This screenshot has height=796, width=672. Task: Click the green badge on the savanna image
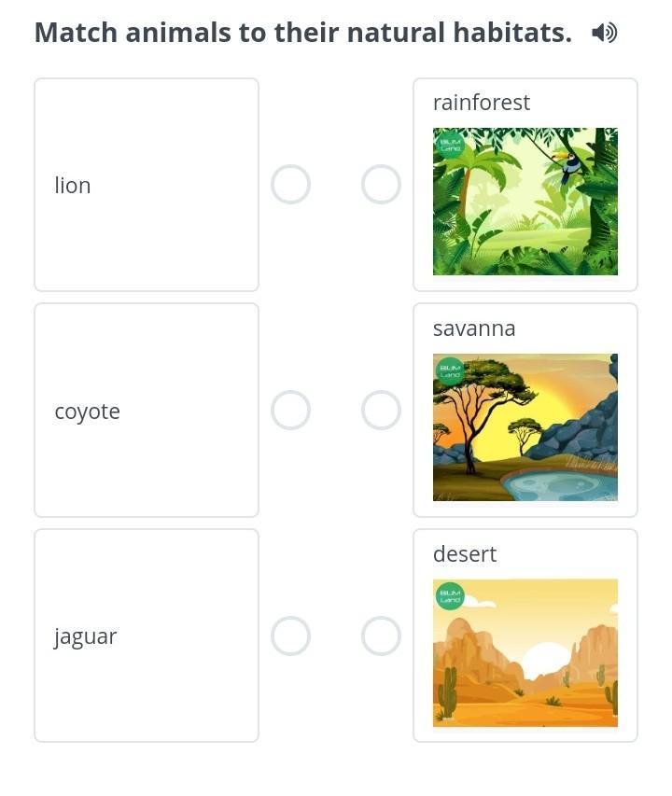450,370
